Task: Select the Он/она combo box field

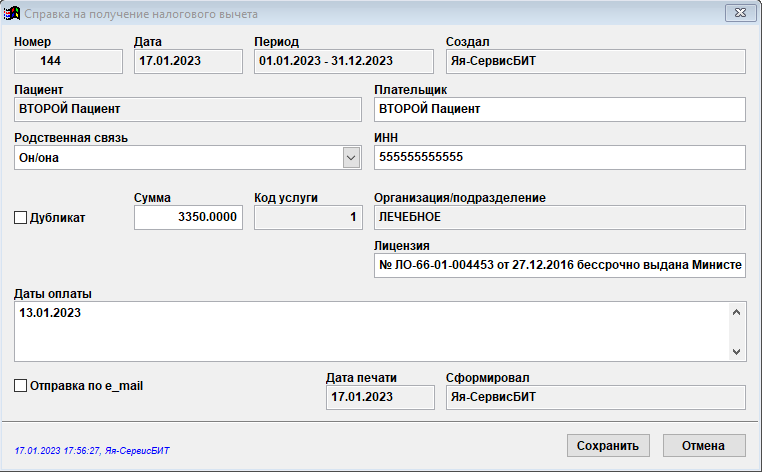Action: coord(178,158)
